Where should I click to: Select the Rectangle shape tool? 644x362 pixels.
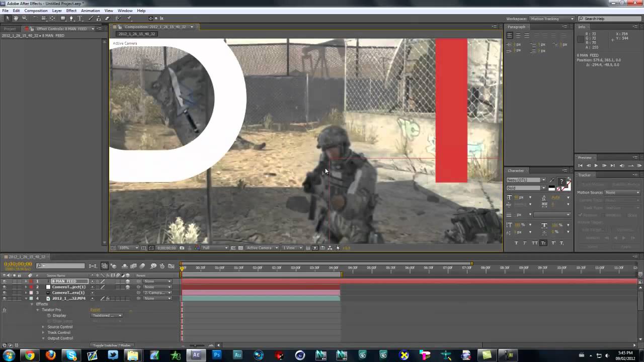[x=63, y=19]
